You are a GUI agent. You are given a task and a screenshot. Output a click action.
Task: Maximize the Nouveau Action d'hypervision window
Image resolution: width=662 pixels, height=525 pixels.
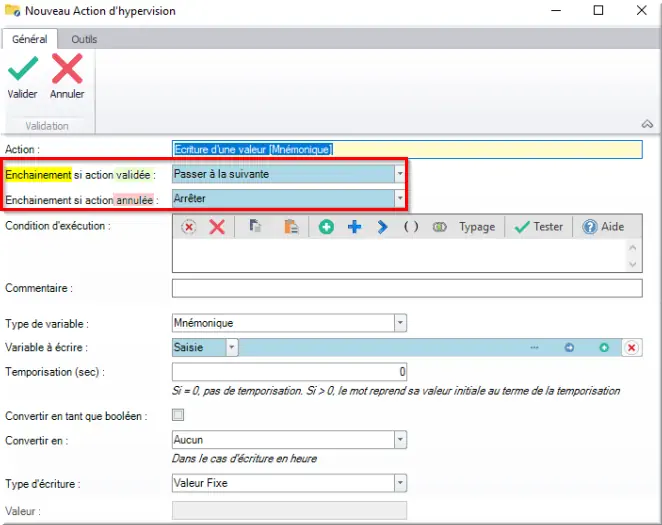click(598, 10)
